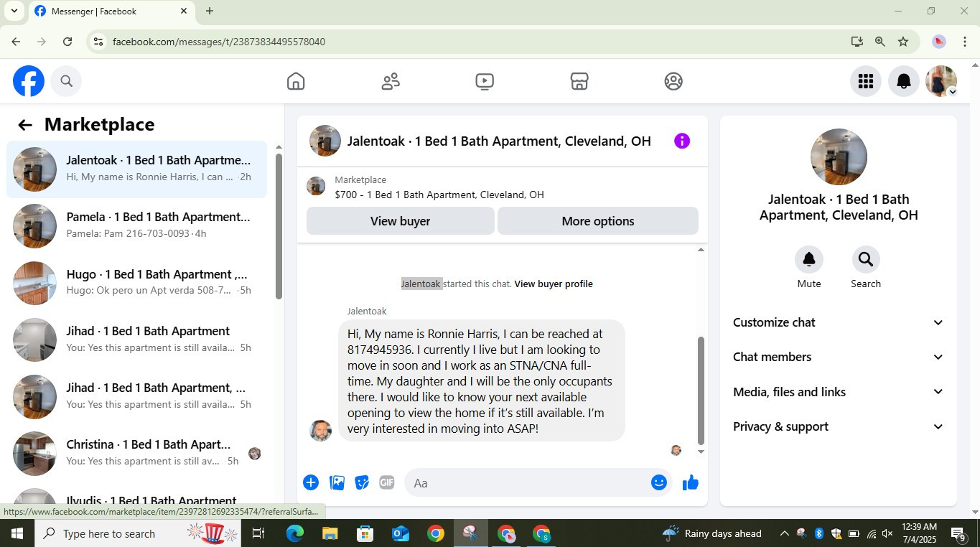Open the Marketplace storefront icon
This screenshot has width=980, height=547.
579,81
